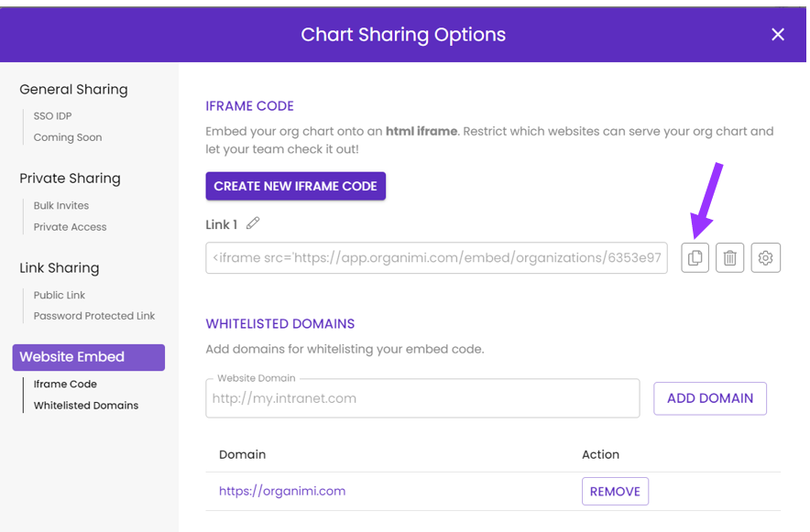Close the Chart Sharing Options dialog

(x=778, y=35)
